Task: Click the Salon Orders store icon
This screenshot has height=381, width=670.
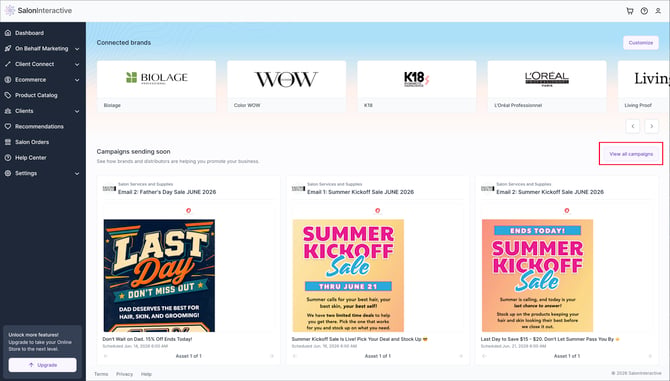Action: (x=8, y=142)
